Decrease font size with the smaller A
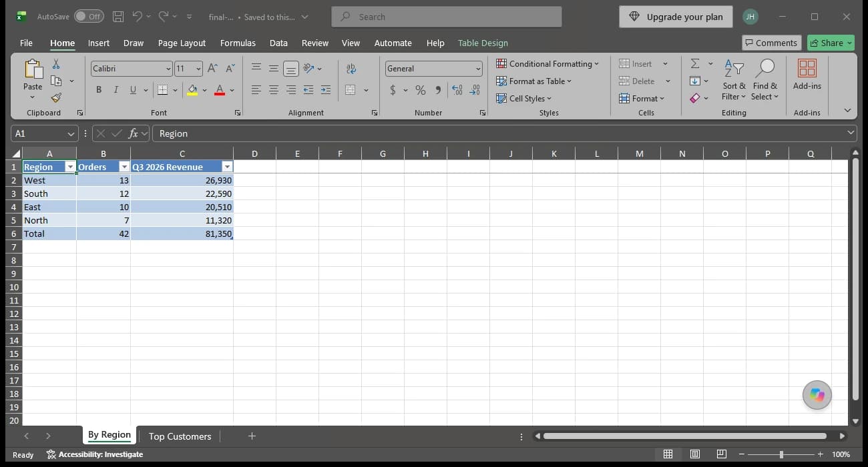This screenshot has width=868, height=467. [230, 68]
